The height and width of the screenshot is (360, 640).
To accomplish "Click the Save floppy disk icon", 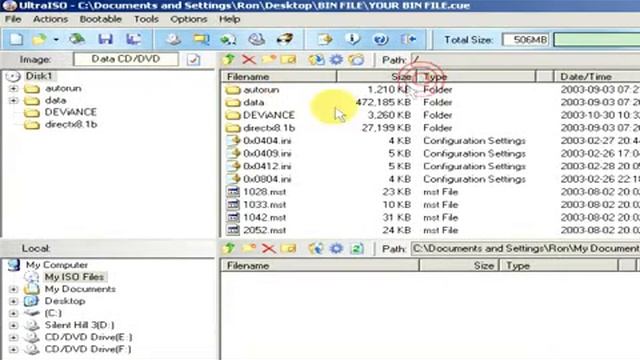I will click(105, 39).
